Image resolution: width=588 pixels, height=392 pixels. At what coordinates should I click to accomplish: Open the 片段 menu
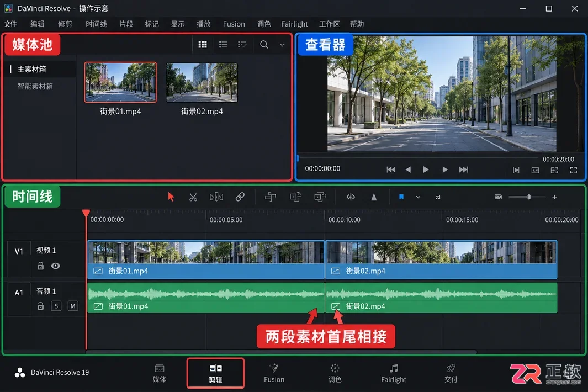(126, 24)
